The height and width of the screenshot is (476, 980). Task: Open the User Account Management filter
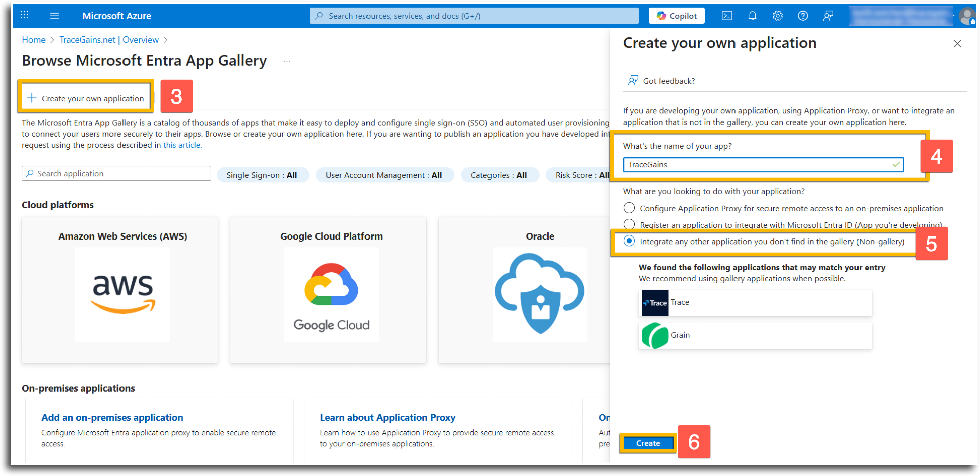[384, 175]
